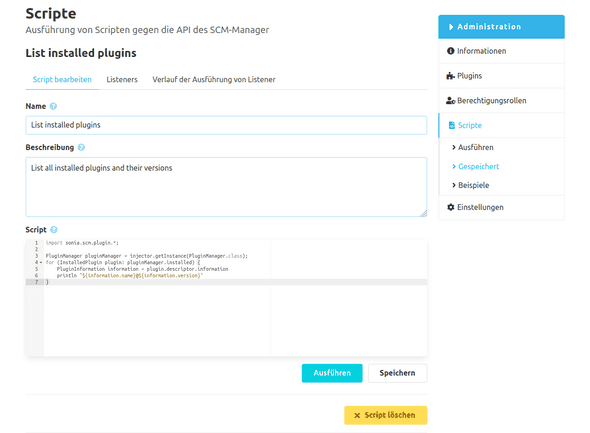Go to the Plugins section
590x433 pixels.
point(501,76)
